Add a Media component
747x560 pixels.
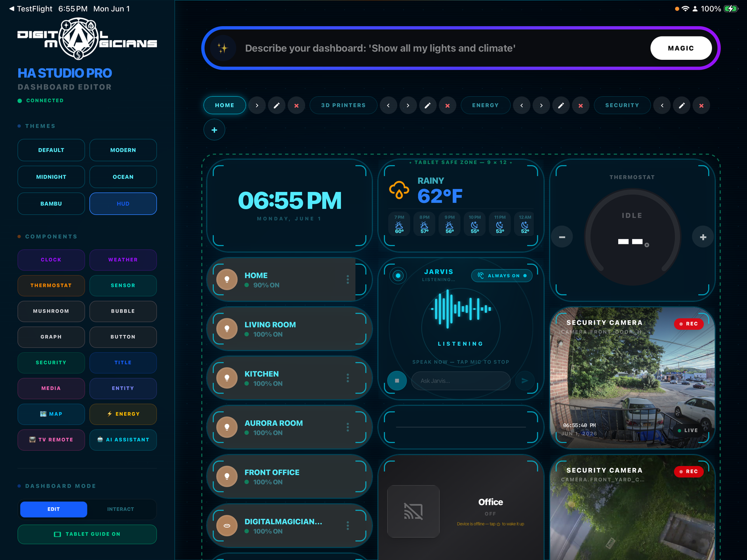(51, 388)
